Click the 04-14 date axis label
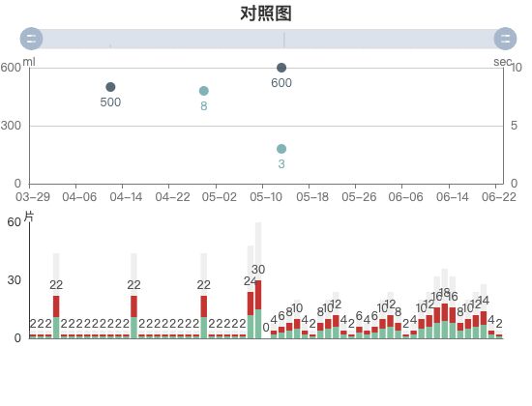532x406 pixels. coord(126,197)
